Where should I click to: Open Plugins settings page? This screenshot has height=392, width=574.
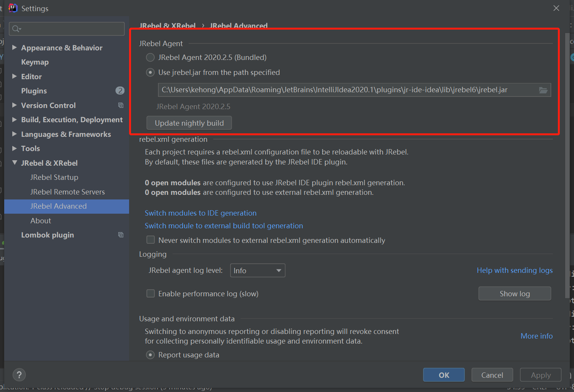[x=34, y=91]
